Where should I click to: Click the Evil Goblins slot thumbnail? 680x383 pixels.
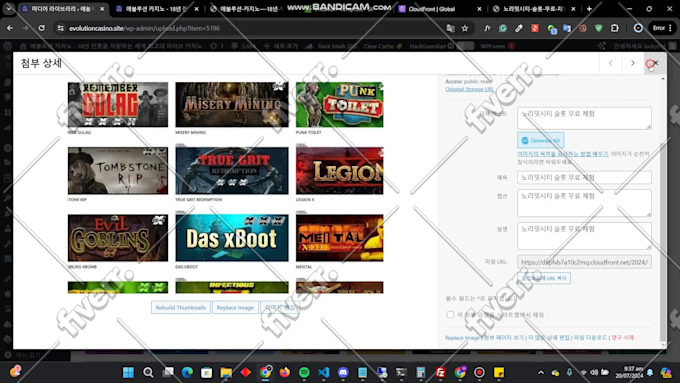tap(118, 238)
